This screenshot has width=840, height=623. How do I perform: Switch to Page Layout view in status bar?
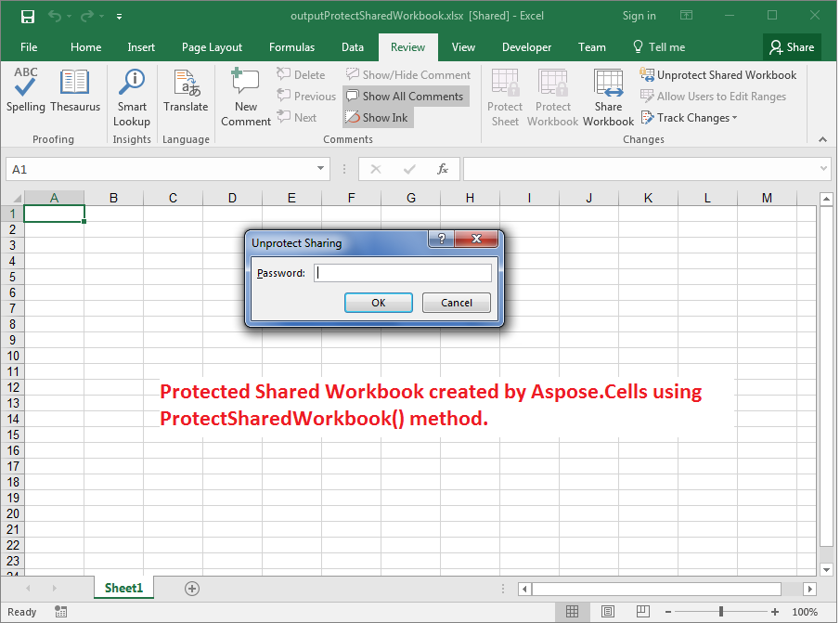[x=605, y=612]
